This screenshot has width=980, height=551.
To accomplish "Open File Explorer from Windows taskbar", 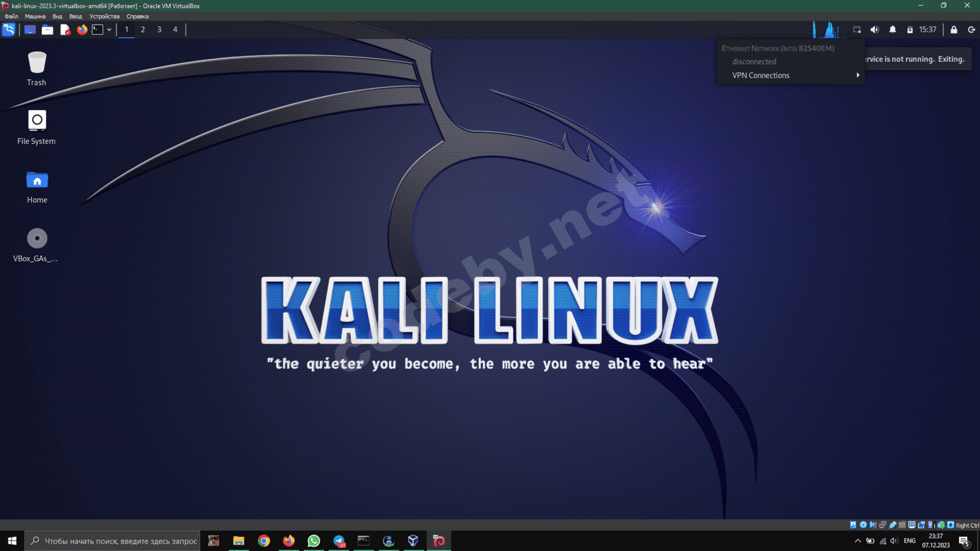I will (238, 541).
